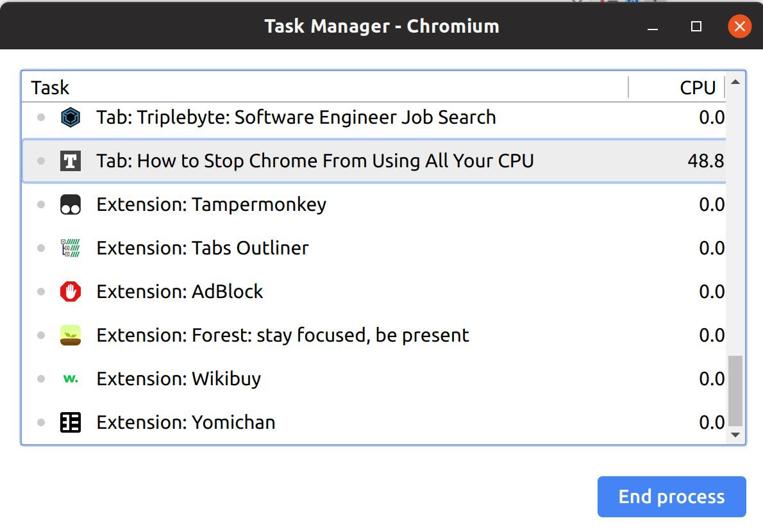Click the Triplebyte hexagon tab icon

pyautogui.click(x=71, y=117)
